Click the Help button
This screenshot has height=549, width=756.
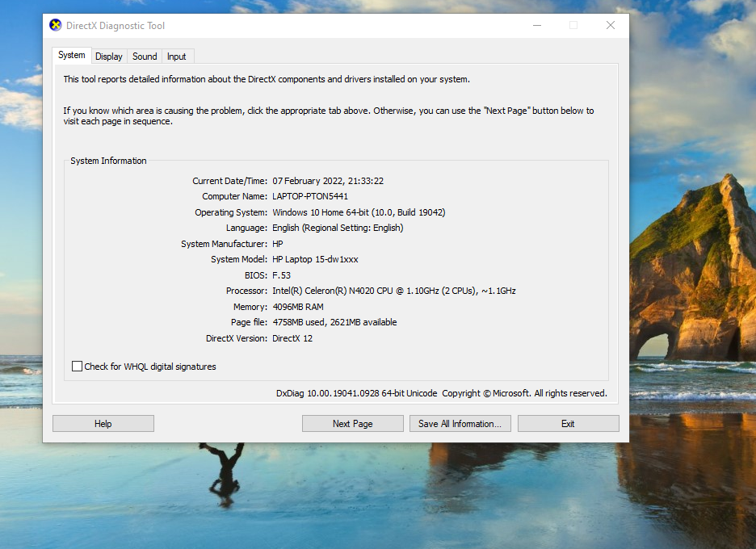[103, 424]
